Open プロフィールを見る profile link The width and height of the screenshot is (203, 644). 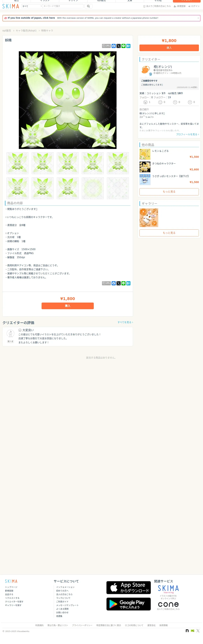(x=188, y=134)
